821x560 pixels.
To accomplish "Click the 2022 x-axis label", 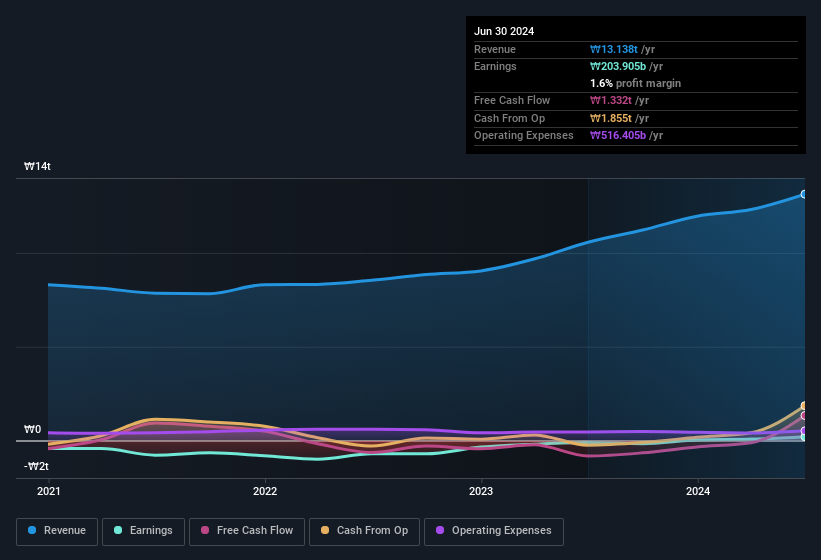I will click(x=265, y=491).
